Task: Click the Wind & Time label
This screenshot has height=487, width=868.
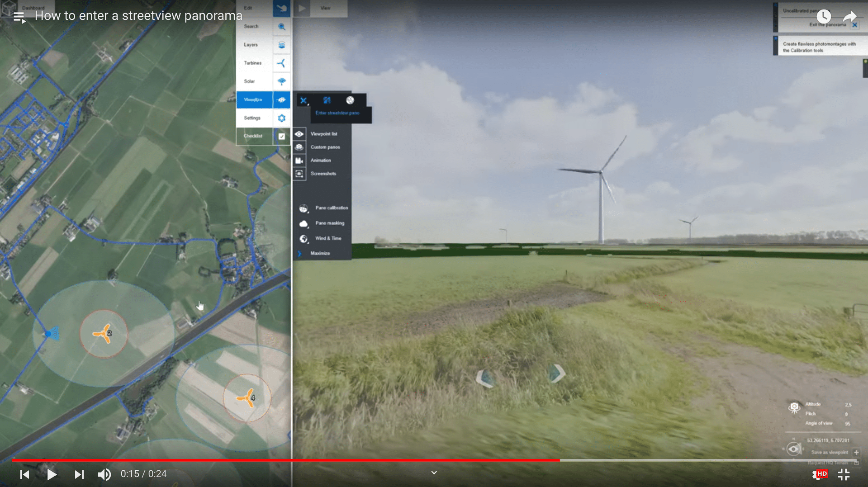Action: [x=328, y=238]
